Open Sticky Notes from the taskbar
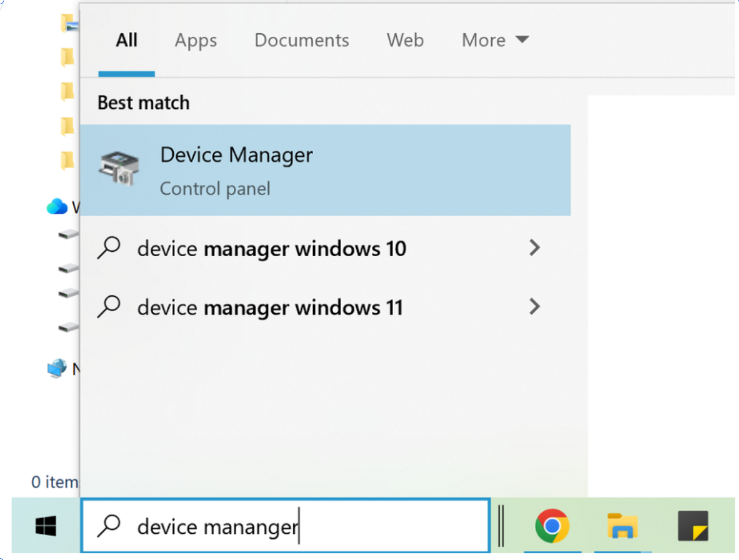Screen dimensions: 739x560 (x=693, y=525)
